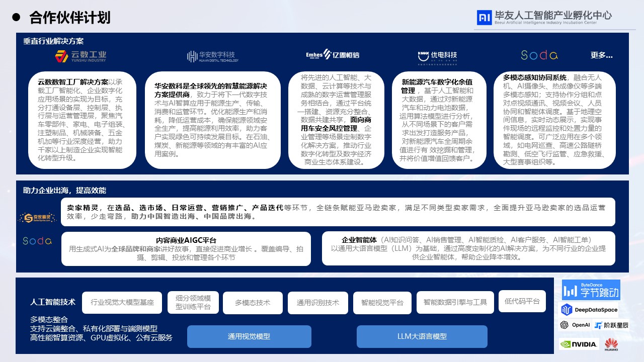Viewport: 644px width, 362px height.
Task: Select the 通用识别技术 box
Action: (x=318, y=303)
